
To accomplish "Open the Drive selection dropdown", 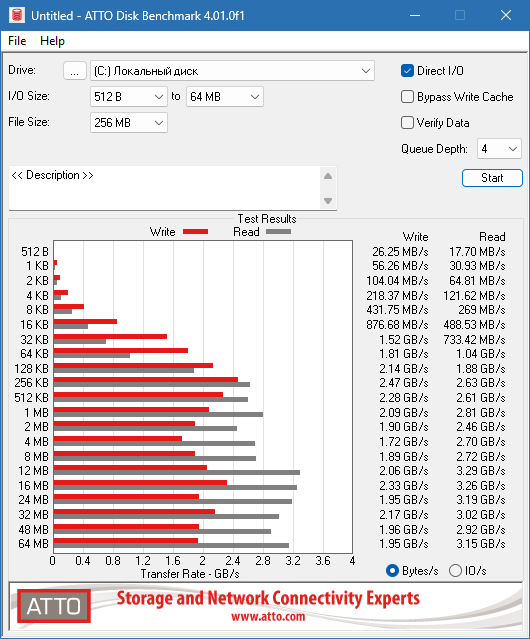I will 232,71.
